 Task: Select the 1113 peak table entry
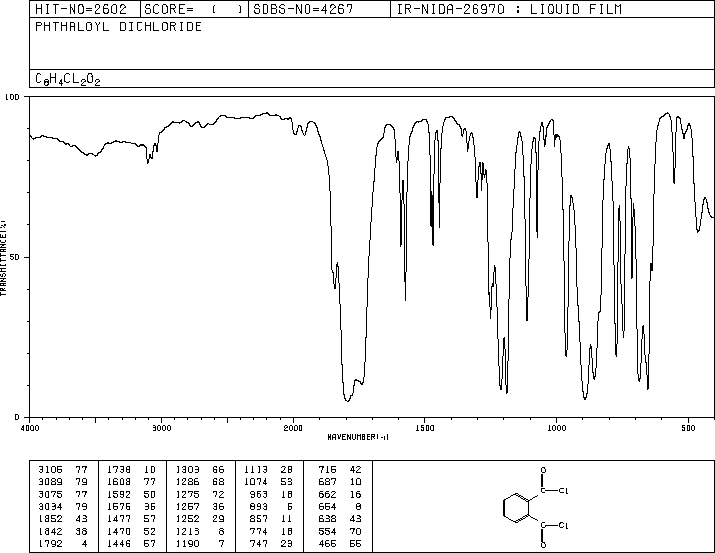coord(268,469)
